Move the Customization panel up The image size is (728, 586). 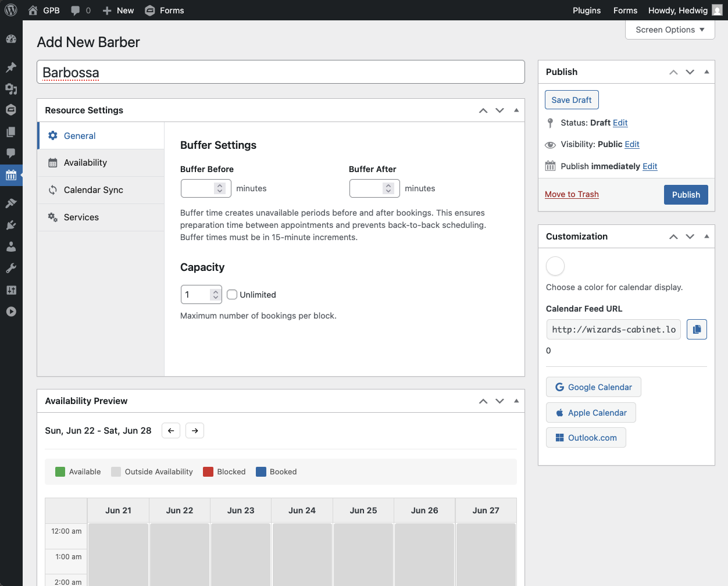coord(673,237)
